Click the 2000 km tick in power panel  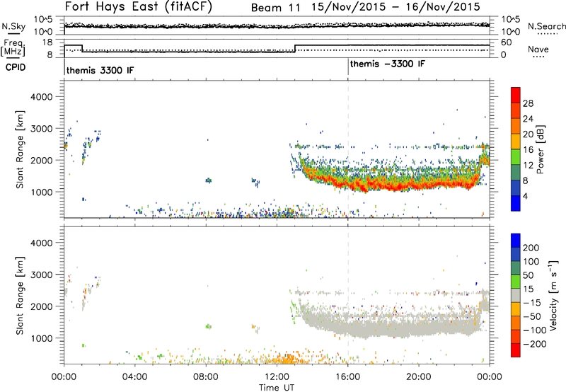click(41, 160)
